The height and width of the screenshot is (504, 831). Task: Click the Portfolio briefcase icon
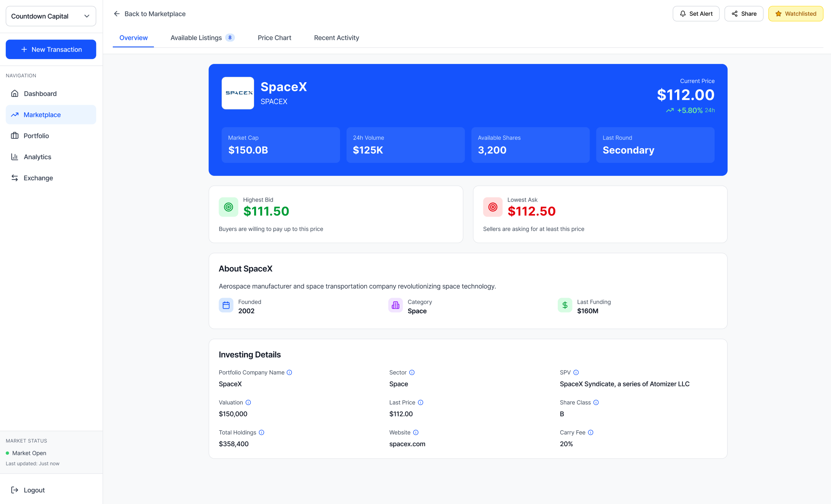[x=15, y=136]
